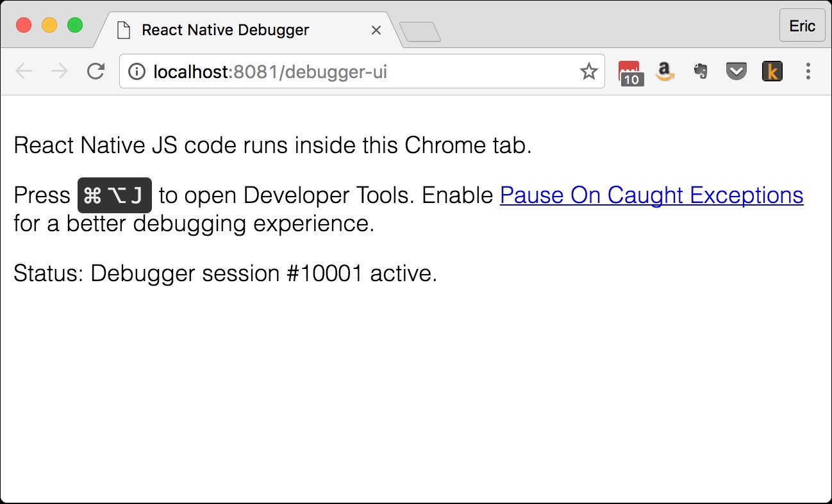This screenshot has height=504, width=832.
Task: Minimize the window with the yellow button
Action: coord(49,26)
